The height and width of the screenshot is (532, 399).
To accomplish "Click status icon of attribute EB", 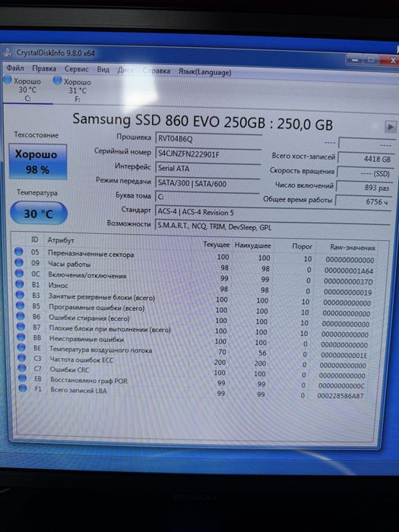I will tap(23, 378).
